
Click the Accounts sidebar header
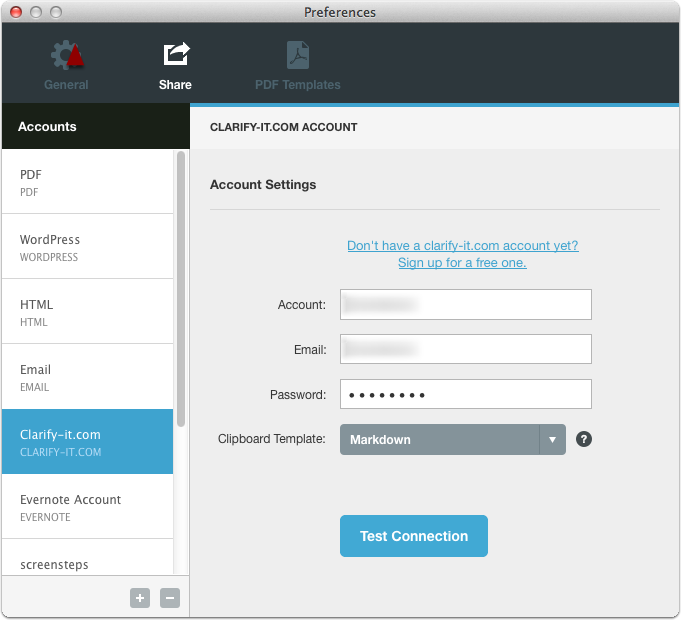[x=96, y=126]
